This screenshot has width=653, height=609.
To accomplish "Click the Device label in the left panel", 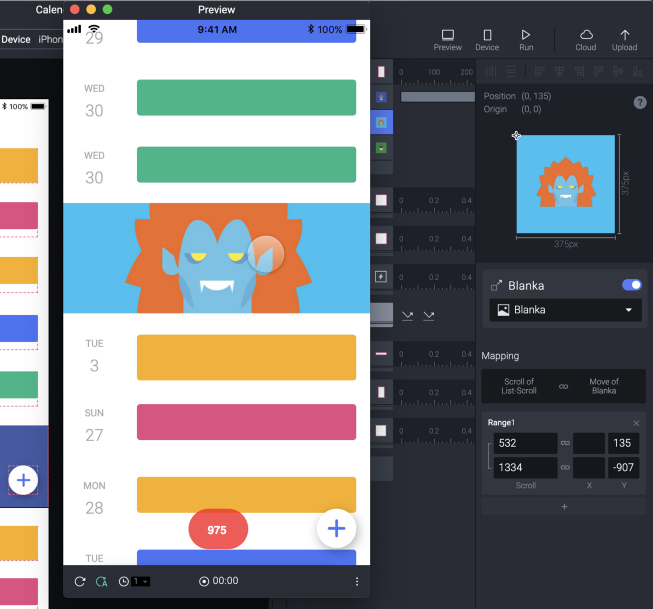I will tap(16, 40).
